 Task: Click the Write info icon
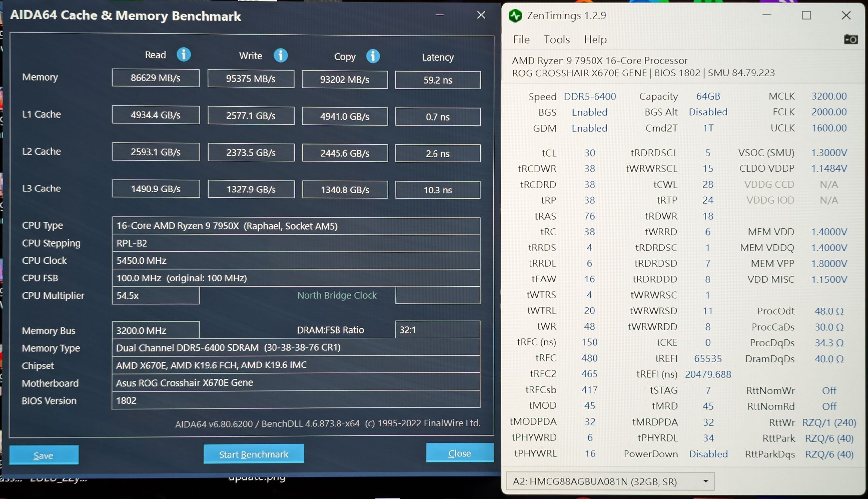pos(280,55)
